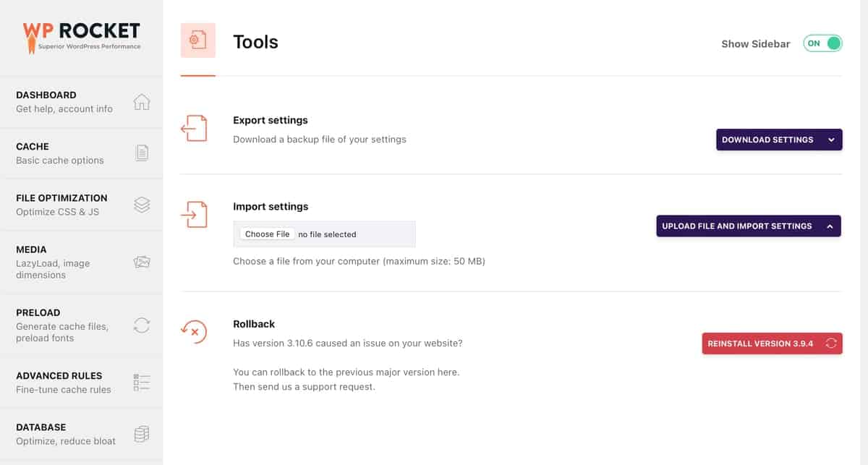Click Reinstall Version 3.9.4 button

773,344
